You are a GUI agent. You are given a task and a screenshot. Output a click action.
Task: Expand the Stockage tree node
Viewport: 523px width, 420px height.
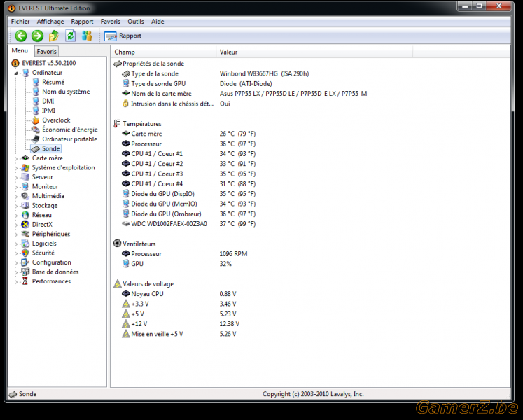(x=15, y=206)
